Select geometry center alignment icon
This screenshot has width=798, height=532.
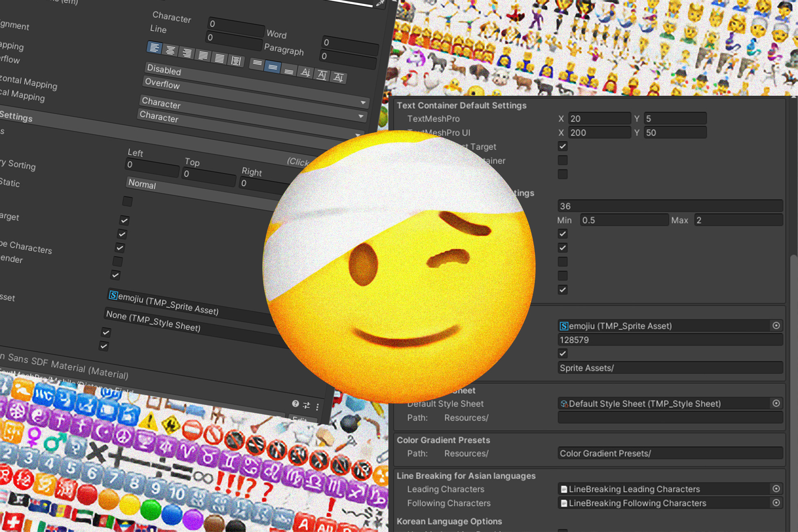coord(236,61)
